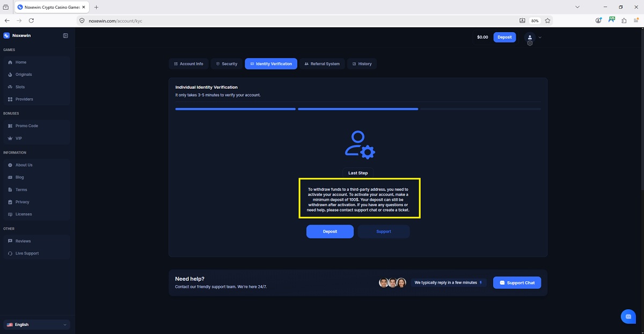Open Support Chat button

517,282
